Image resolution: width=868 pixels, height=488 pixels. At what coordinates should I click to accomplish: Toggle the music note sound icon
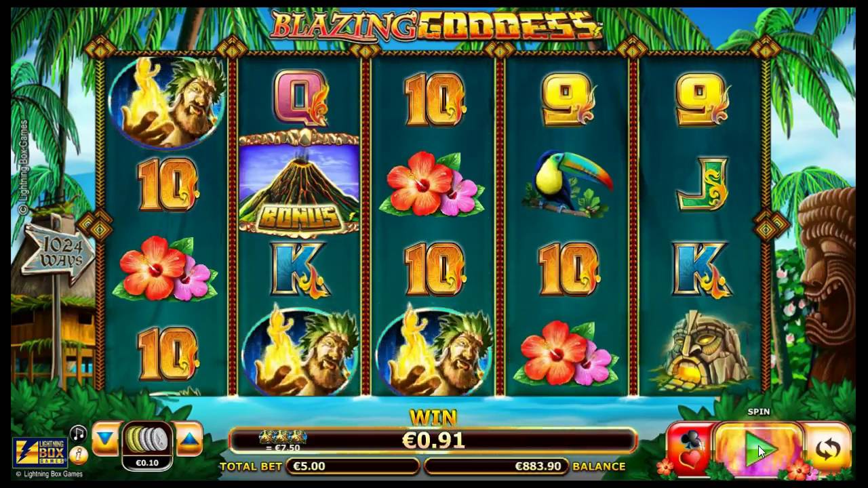click(79, 434)
